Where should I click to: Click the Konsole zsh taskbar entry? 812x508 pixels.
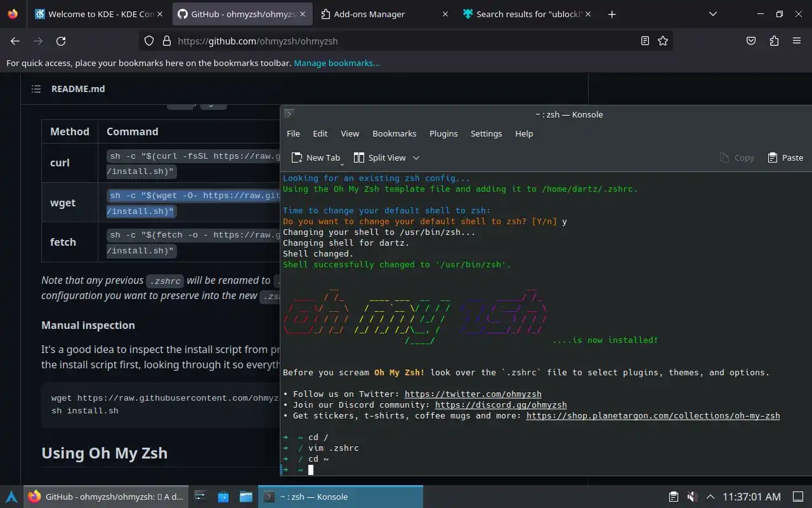(x=341, y=497)
